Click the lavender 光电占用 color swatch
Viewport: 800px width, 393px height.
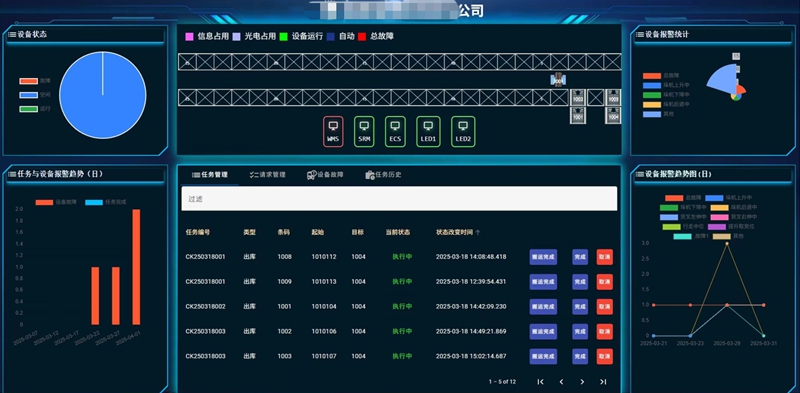pos(236,37)
